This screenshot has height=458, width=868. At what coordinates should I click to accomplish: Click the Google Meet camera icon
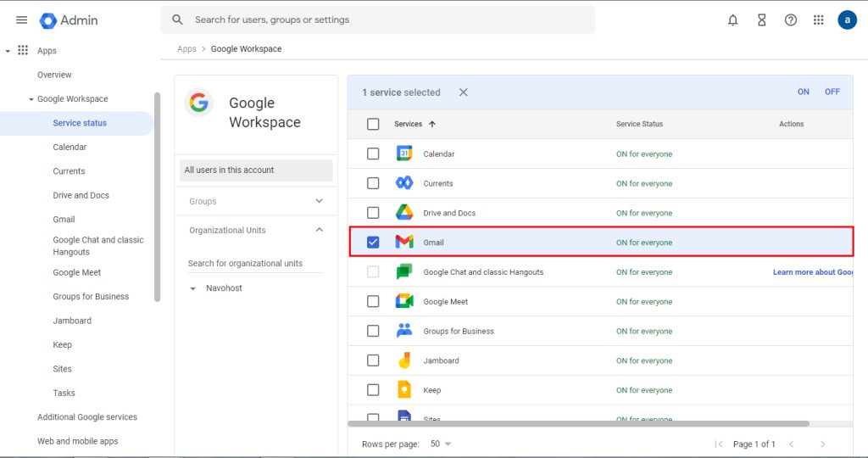pyautogui.click(x=404, y=301)
